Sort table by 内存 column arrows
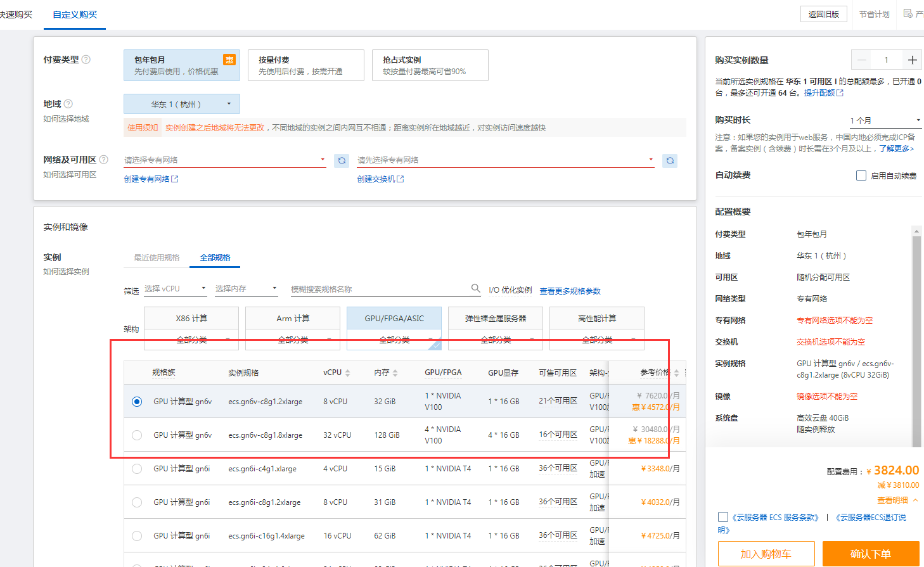The image size is (924, 567). [395, 373]
